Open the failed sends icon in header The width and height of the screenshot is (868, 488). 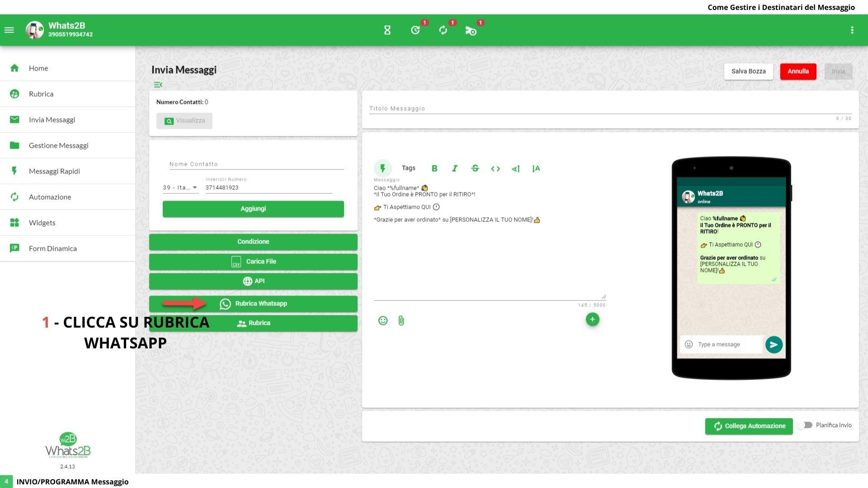pyautogui.click(x=471, y=30)
